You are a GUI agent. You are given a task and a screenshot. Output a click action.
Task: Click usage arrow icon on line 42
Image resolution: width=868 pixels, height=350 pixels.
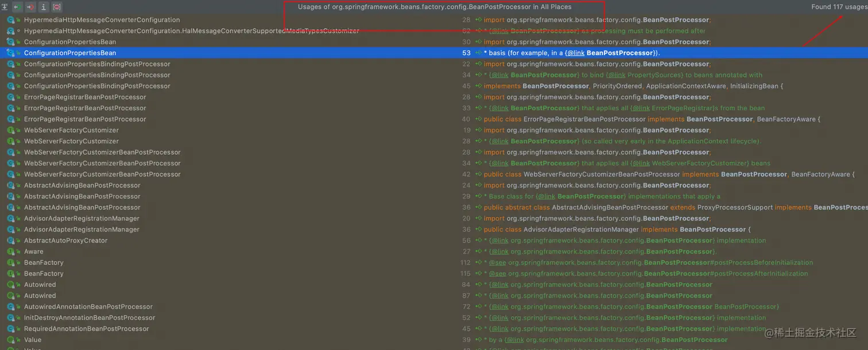[x=478, y=174]
